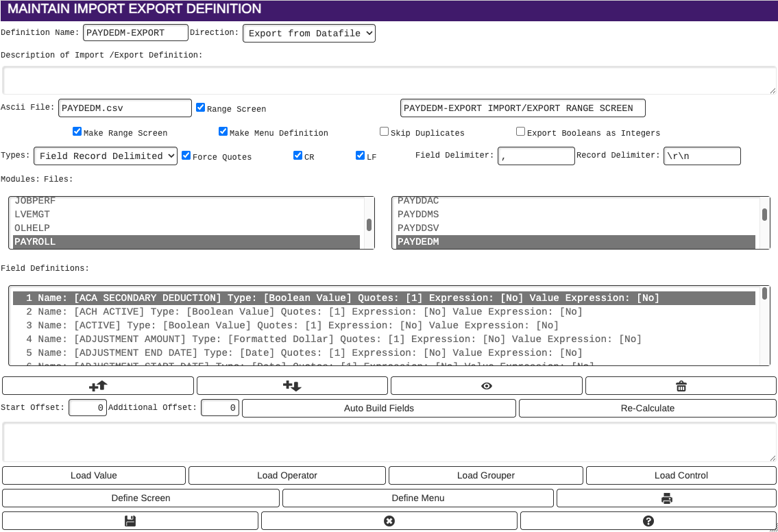The width and height of the screenshot is (778, 532).
Task: Uncheck Make Range Screen checkbox
Action: click(77, 131)
